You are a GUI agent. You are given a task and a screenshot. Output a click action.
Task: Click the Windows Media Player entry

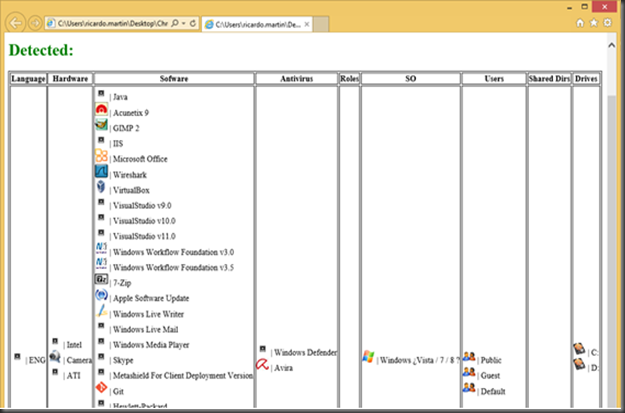pos(151,345)
